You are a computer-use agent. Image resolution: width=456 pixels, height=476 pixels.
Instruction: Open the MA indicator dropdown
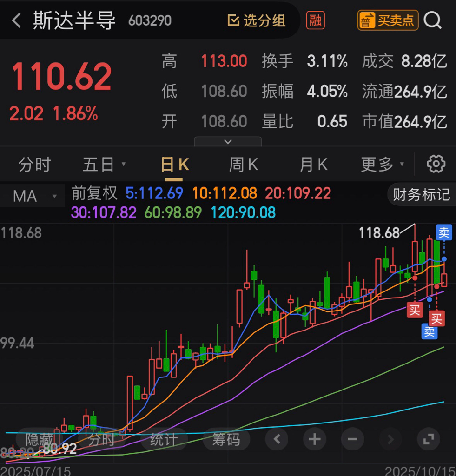point(33,196)
